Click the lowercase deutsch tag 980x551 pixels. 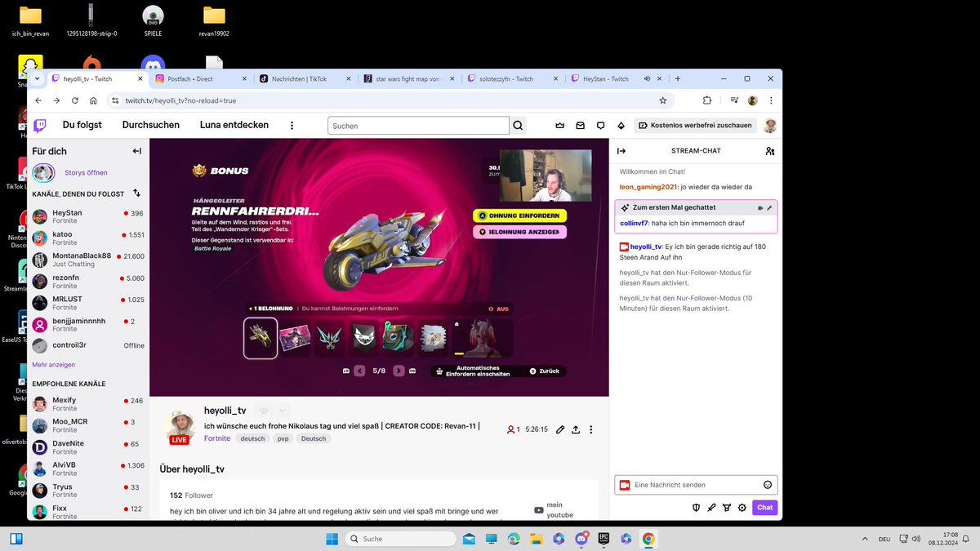point(252,438)
